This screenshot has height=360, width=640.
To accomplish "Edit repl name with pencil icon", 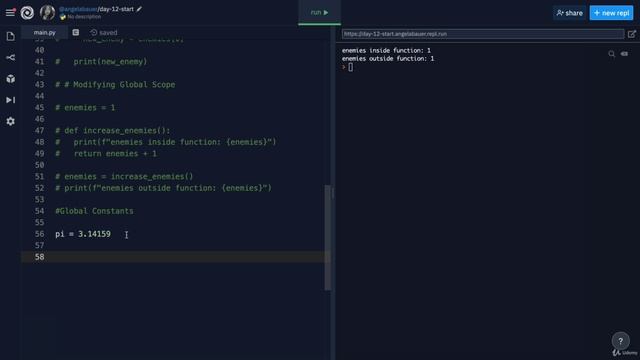I will pos(139,9).
